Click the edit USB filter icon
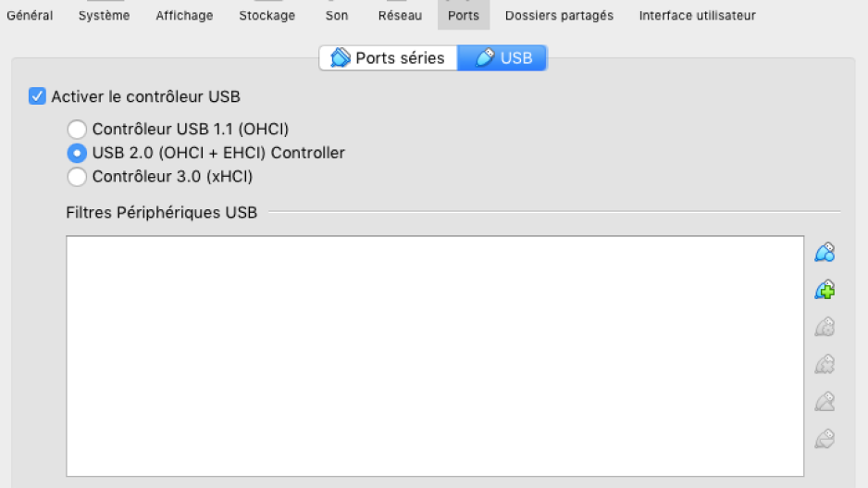Viewport: 868px width, 488px height. coord(825,327)
